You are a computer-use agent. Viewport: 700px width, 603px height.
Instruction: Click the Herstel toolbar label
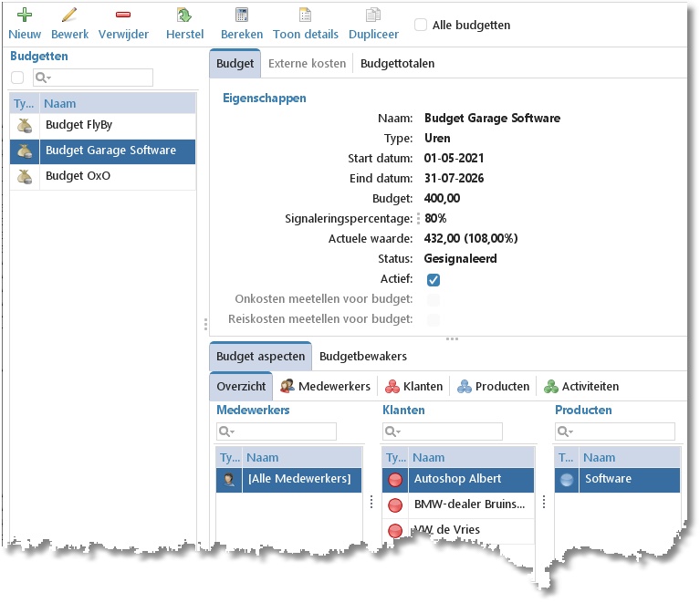click(185, 35)
